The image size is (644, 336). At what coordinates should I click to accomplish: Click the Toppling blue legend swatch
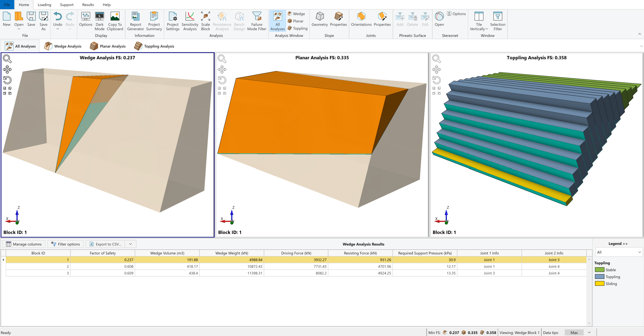point(600,277)
